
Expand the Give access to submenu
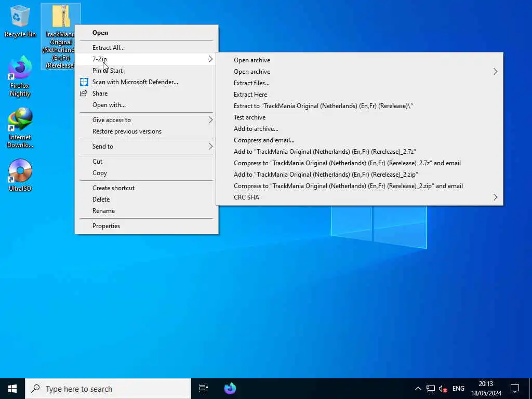click(x=147, y=120)
